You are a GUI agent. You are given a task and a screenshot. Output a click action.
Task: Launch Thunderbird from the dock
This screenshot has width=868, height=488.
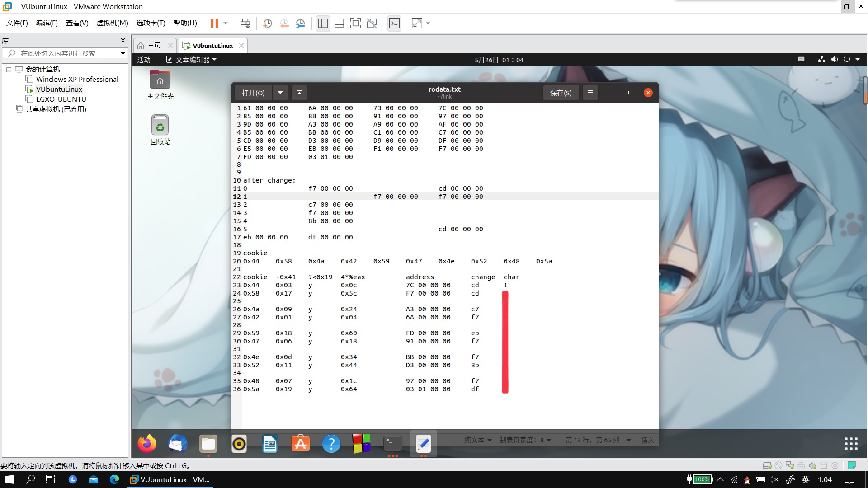[178, 444]
